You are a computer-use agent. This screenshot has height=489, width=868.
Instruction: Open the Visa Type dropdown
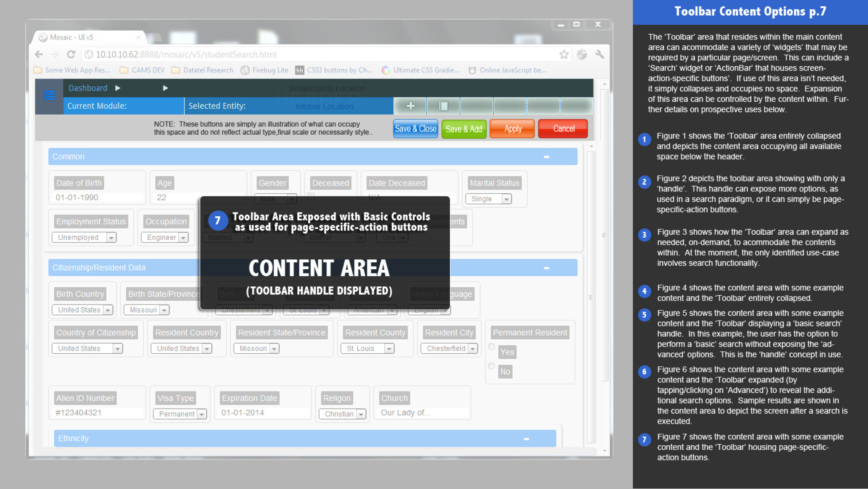201,414
